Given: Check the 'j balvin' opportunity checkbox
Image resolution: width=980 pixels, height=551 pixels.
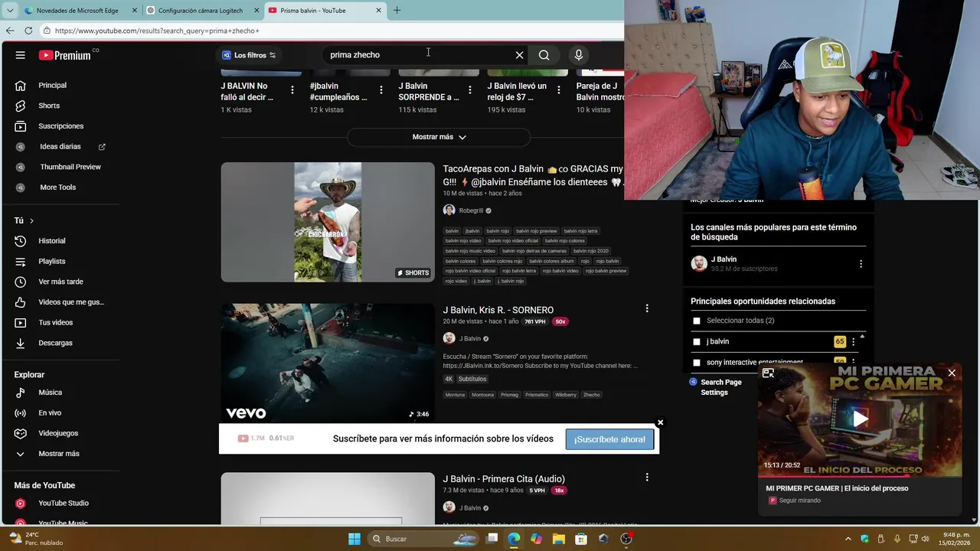Looking at the screenshot, I should 696,341.
